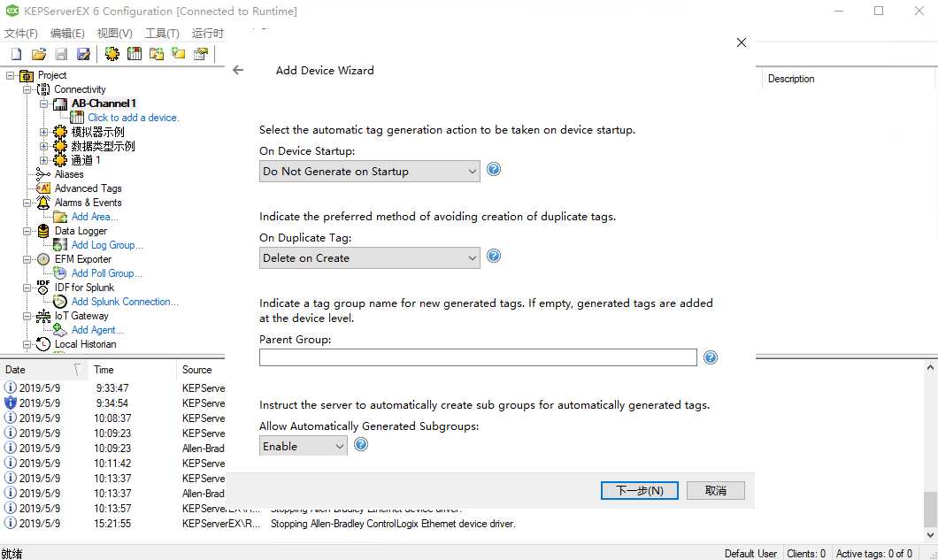
Task: Open the 运行时 menu
Action: (x=207, y=34)
